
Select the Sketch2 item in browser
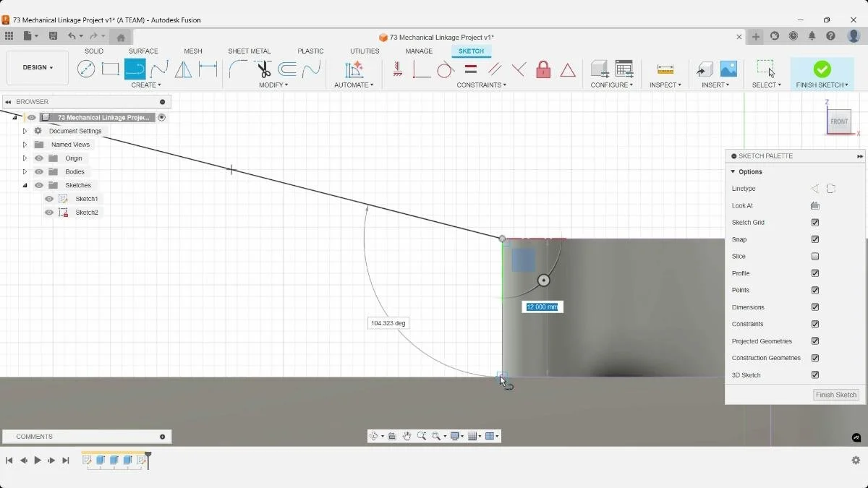click(x=87, y=213)
